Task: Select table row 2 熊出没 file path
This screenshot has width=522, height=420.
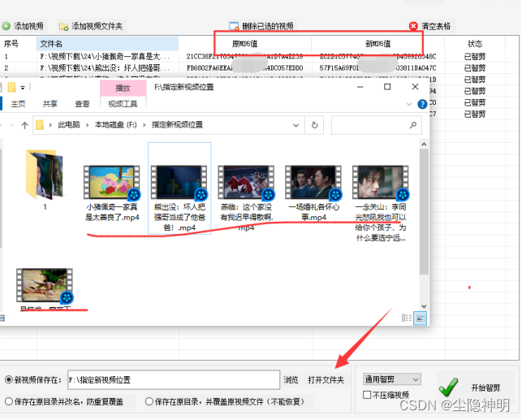Action: pos(105,68)
